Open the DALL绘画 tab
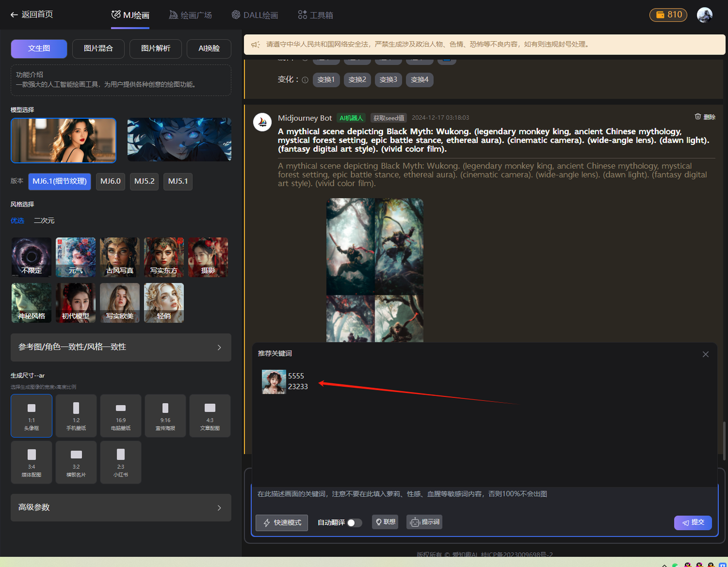This screenshot has width=728, height=567. (x=255, y=15)
